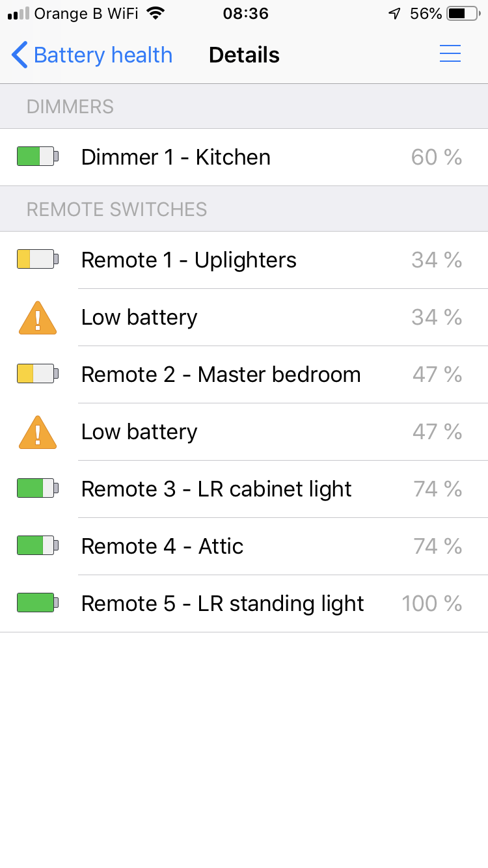Image resolution: width=488 pixels, height=868 pixels.
Task: Tap the warning triangle below Remote 2
Action: coord(38,432)
